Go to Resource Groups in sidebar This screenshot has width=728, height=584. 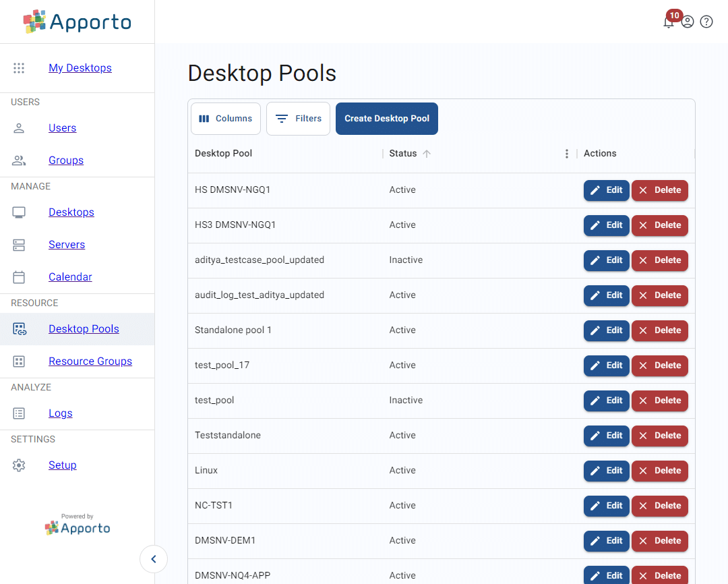[x=90, y=361]
